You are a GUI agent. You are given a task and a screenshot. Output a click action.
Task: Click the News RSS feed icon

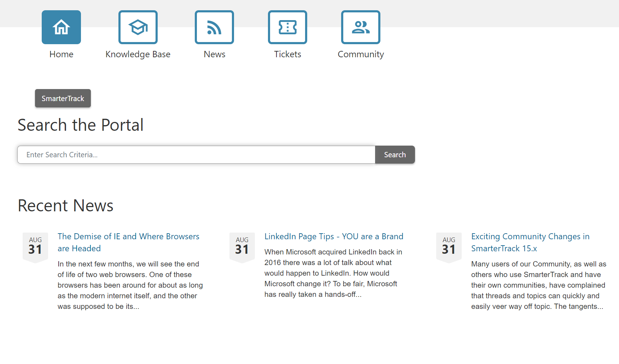pyautogui.click(x=214, y=27)
